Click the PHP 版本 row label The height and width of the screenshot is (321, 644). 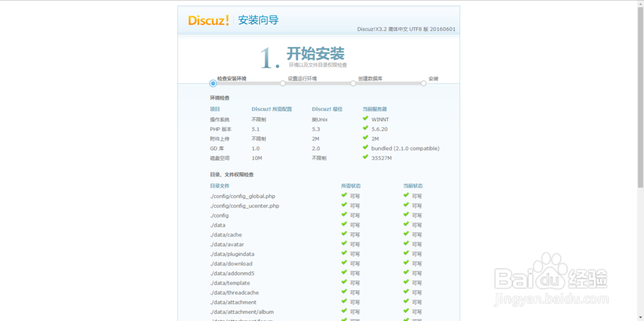click(x=220, y=129)
